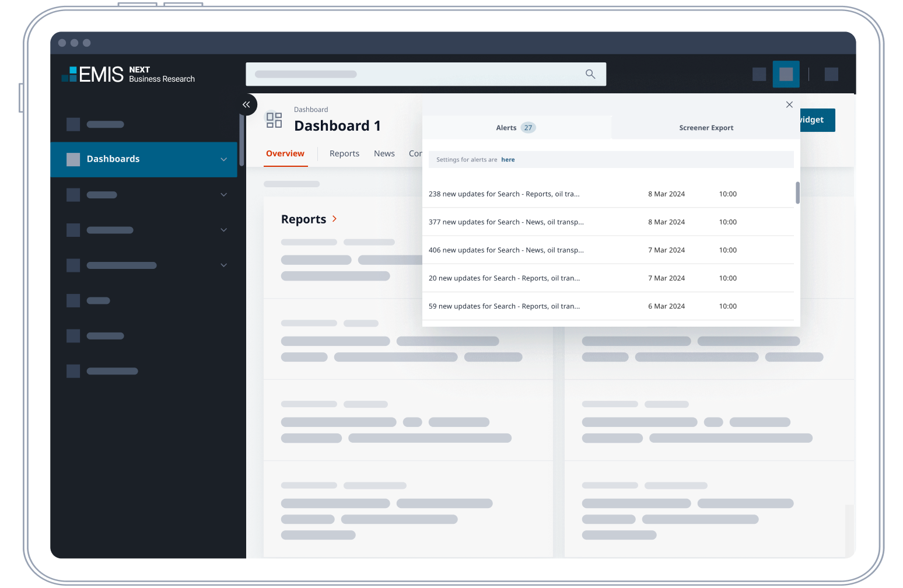
Task: Click the alerts list scrollbar
Action: (797, 193)
